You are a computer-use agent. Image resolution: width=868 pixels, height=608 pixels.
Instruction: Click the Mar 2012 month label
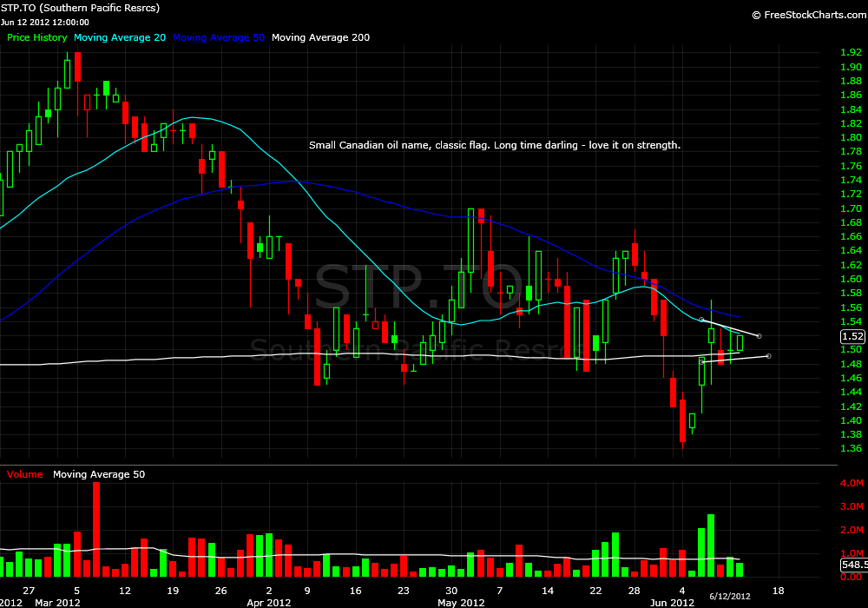(57, 603)
